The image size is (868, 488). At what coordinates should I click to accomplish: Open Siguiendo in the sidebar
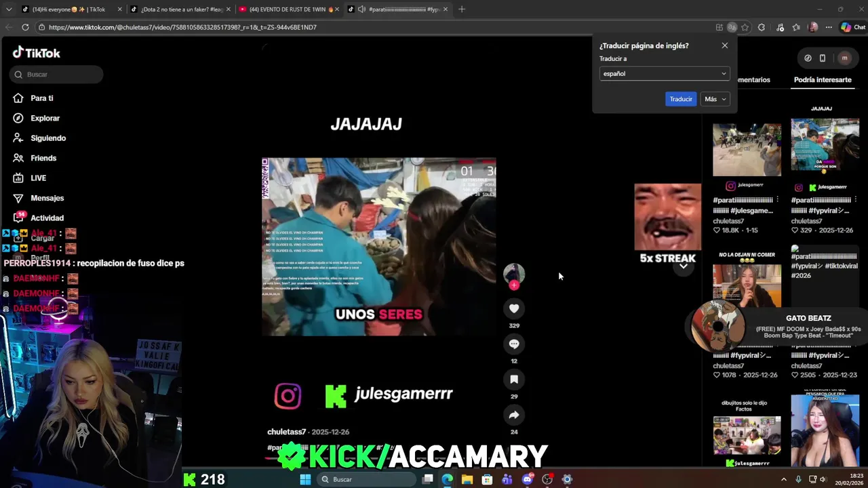coord(47,138)
